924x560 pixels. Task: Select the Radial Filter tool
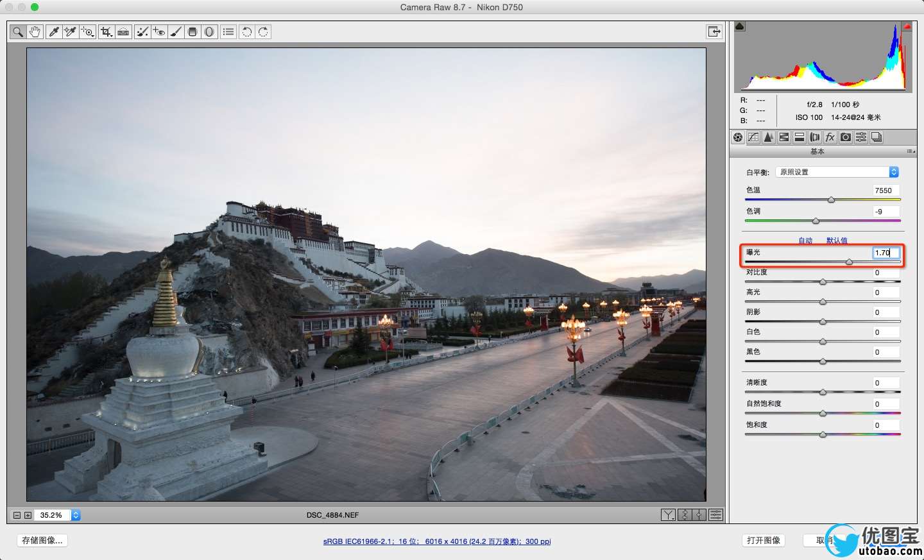coord(209,31)
